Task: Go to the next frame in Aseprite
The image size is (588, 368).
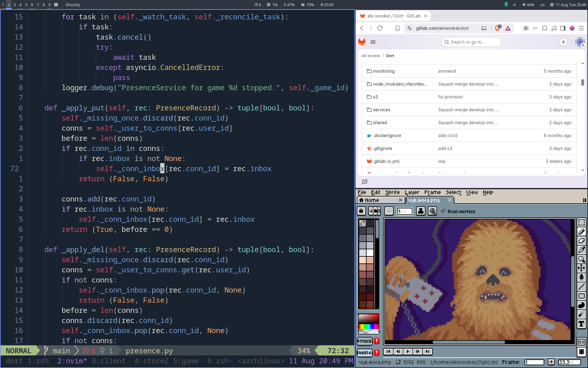Action: click(418, 351)
